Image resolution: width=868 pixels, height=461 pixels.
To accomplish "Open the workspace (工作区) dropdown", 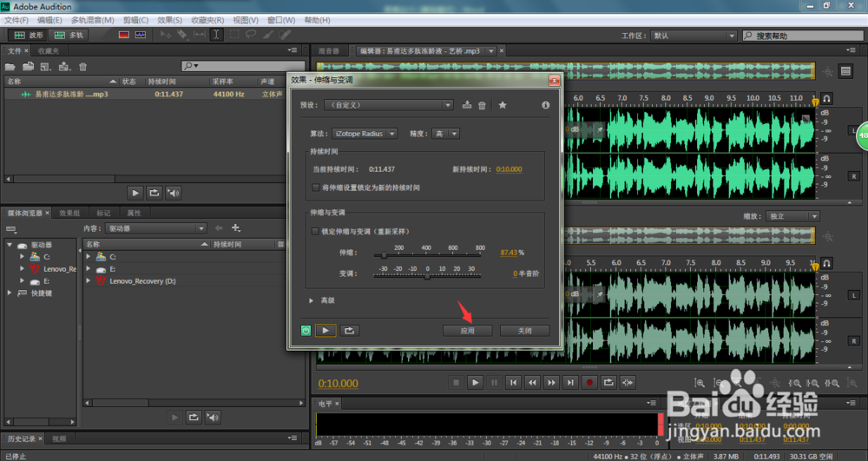I will click(x=694, y=36).
